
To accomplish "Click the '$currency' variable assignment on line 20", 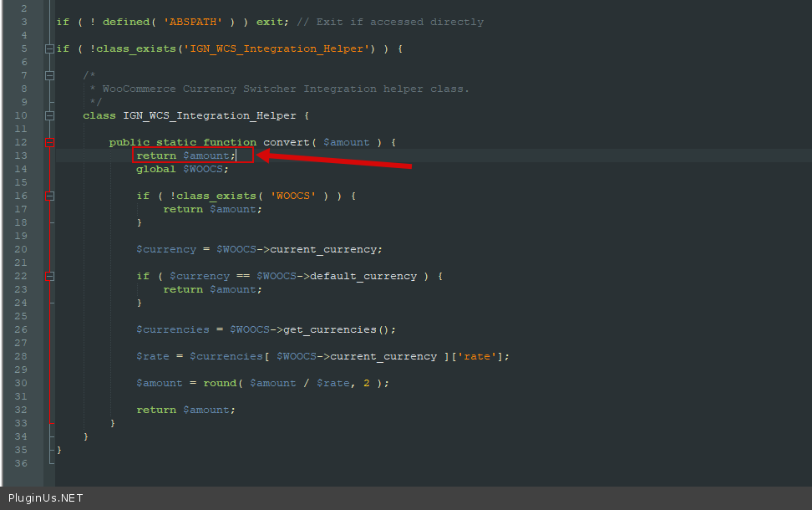I will point(166,249).
